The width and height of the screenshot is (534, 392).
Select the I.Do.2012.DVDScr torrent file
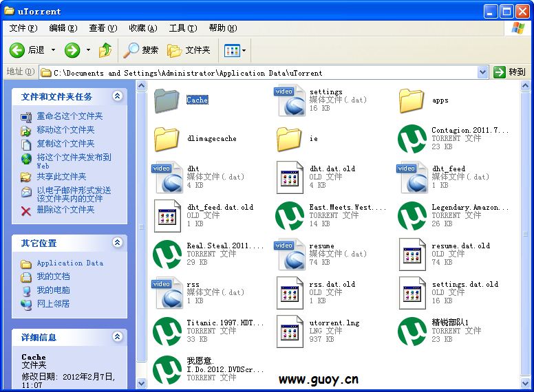click(x=167, y=369)
